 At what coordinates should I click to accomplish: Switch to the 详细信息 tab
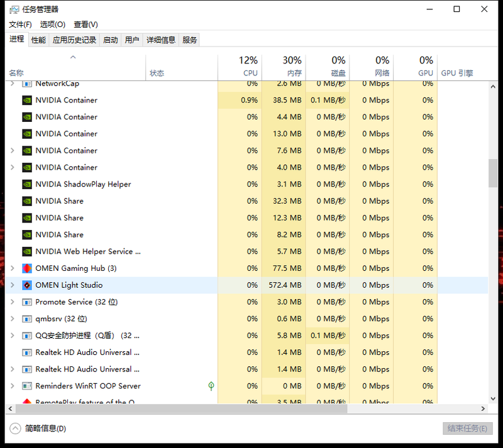[161, 40]
